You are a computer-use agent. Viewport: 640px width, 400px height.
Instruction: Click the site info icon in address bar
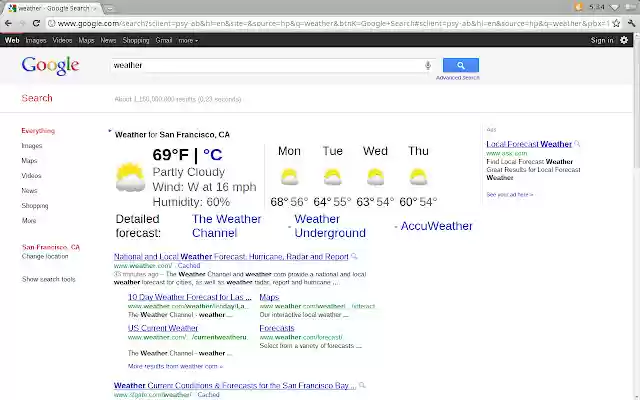pyautogui.click(x=52, y=23)
